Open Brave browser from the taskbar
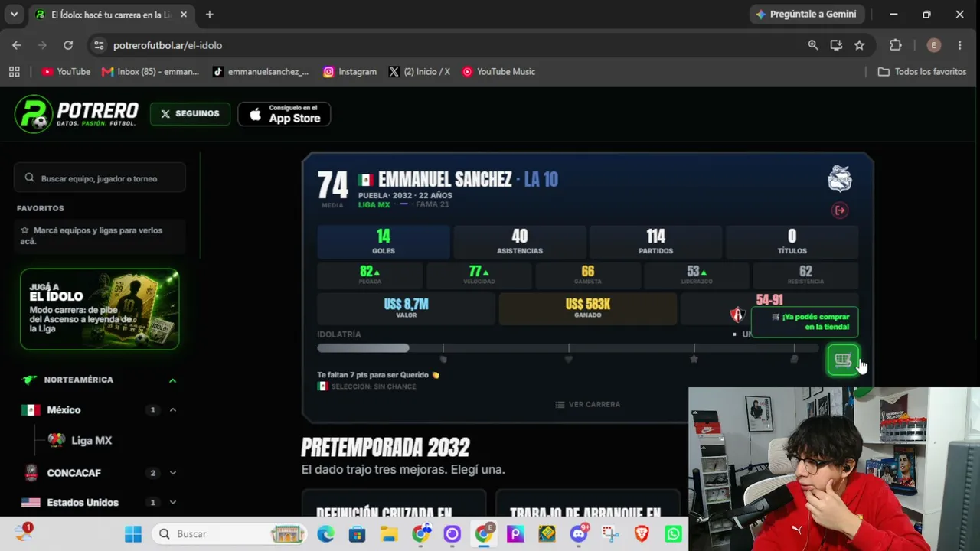980x551 pixels. [642, 533]
